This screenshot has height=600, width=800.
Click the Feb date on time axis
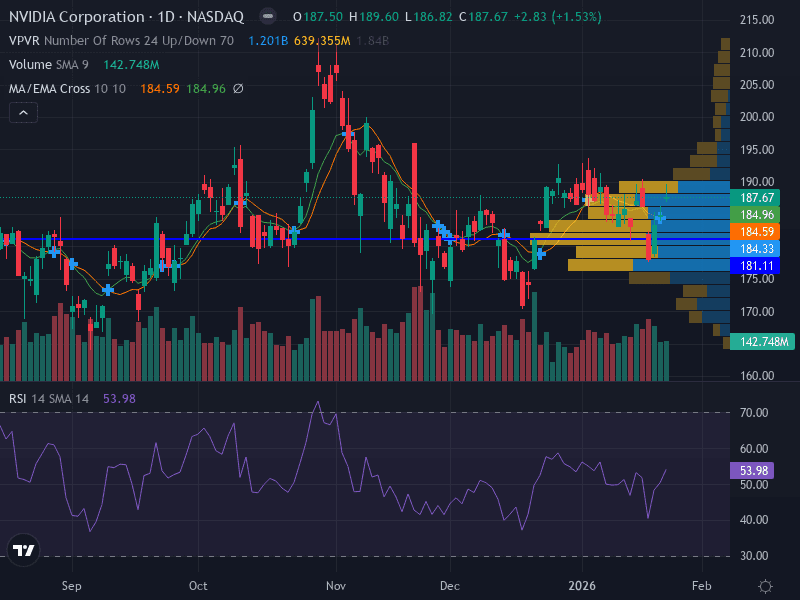coord(702,586)
